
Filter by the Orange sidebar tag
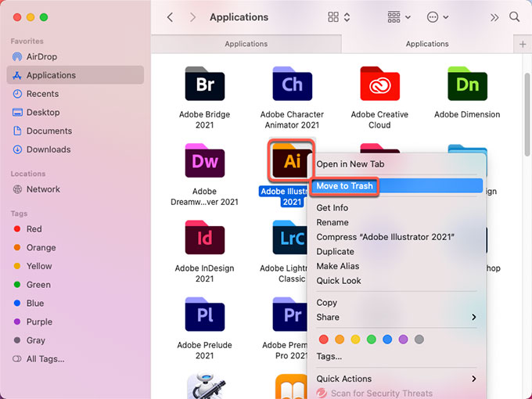click(75, 248)
